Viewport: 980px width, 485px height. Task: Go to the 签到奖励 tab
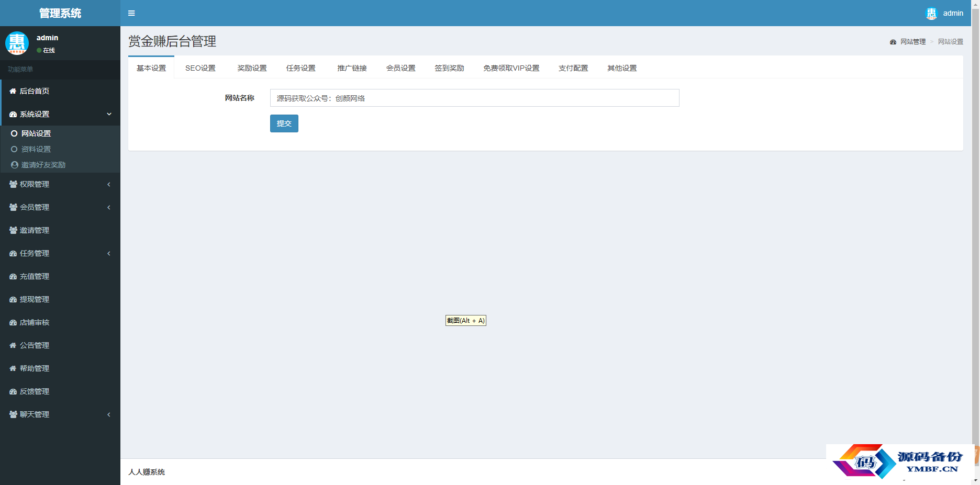point(449,68)
